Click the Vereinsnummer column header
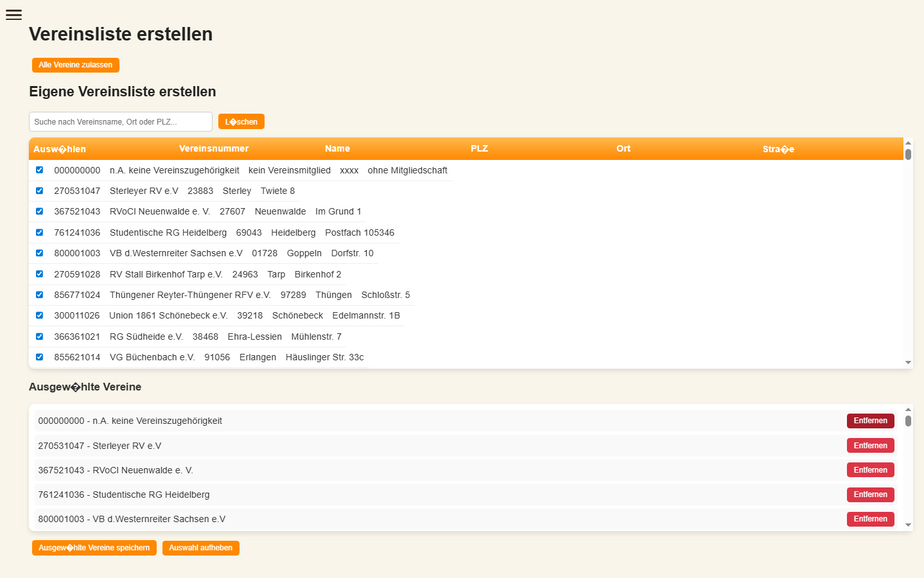The width and height of the screenshot is (924, 578). tap(214, 148)
